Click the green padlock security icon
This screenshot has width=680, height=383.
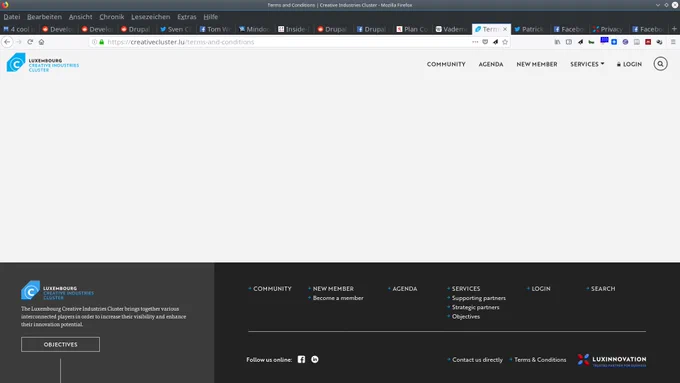coord(101,42)
